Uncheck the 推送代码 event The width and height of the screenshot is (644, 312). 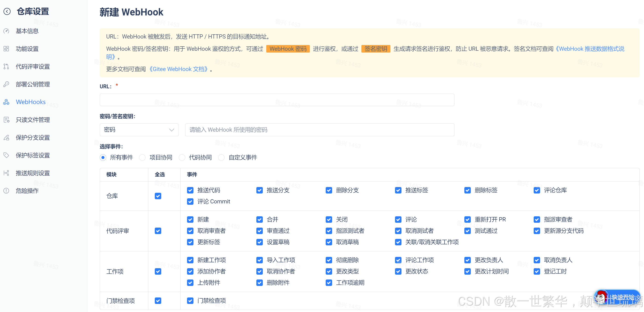point(190,190)
